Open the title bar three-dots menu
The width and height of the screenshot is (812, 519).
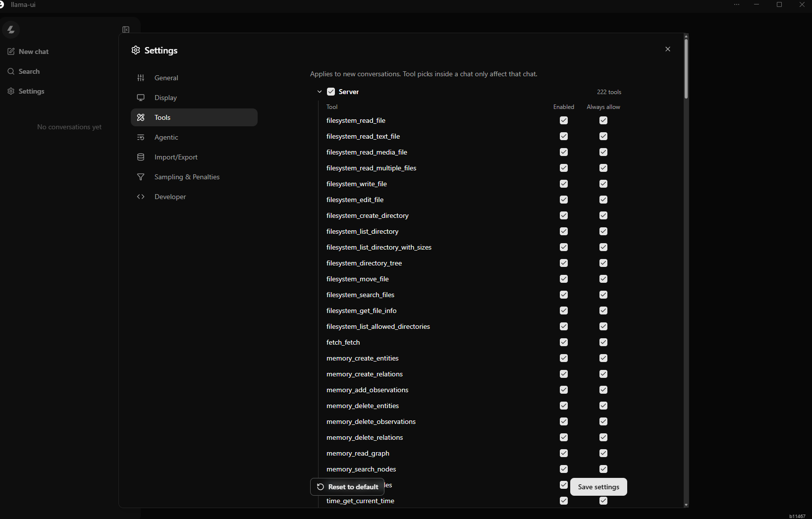(x=737, y=4)
